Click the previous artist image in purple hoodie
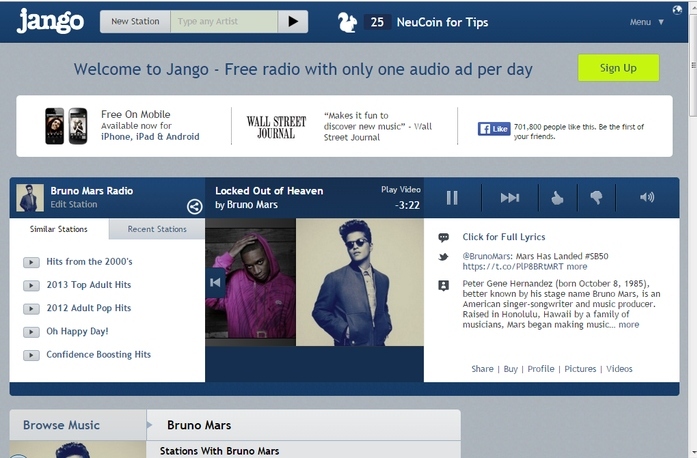The width and height of the screenshot is (697, 458). (260, 282)
